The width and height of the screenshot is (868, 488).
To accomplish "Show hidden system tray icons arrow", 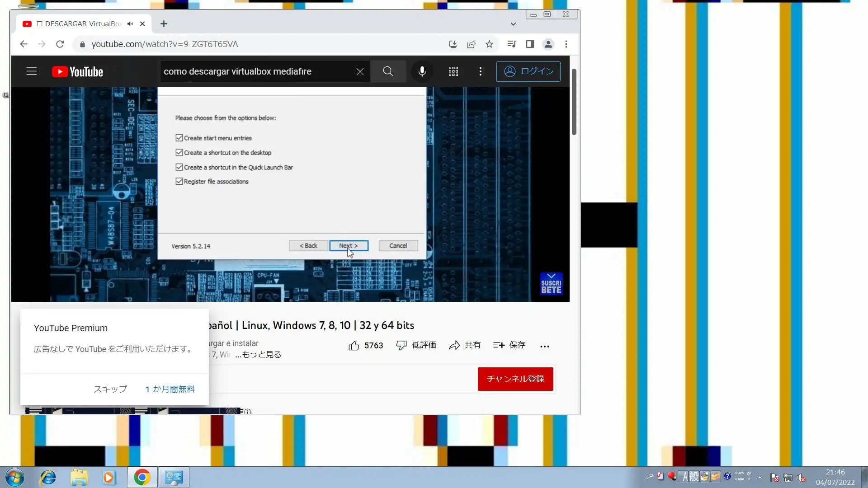I will click(x=759, y=478).
